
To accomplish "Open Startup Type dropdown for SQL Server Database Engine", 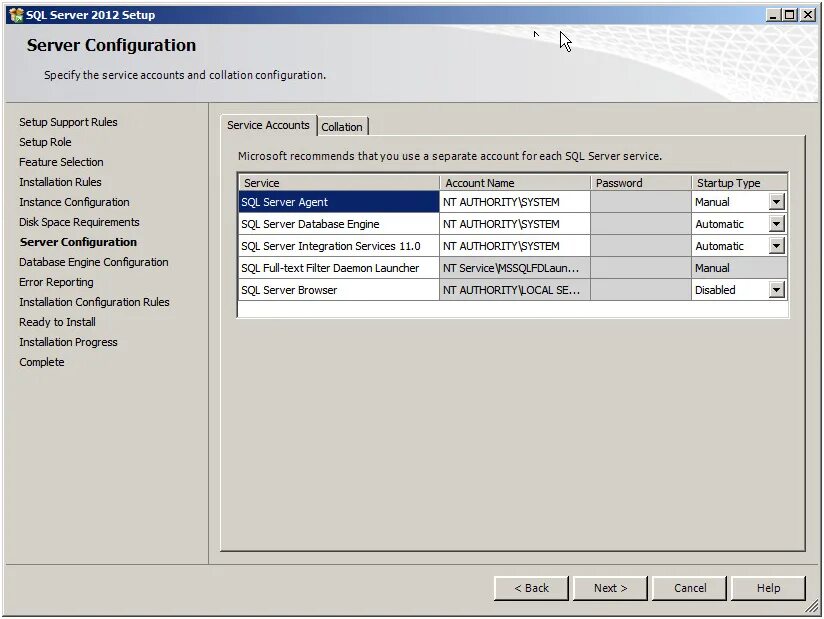I will coord(776,224).
